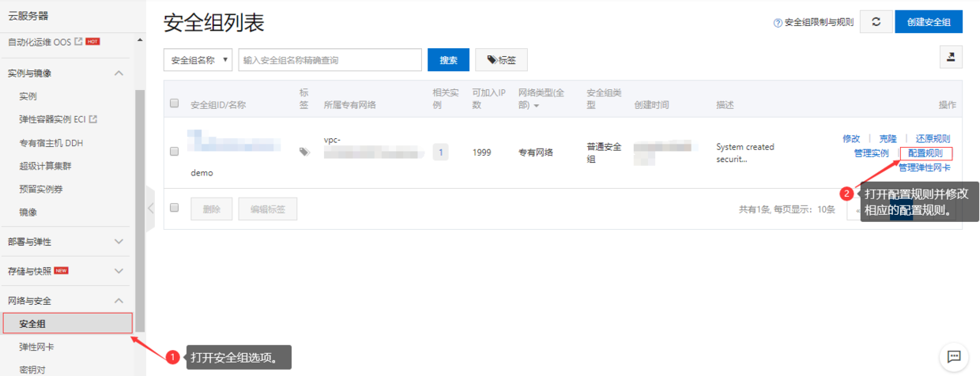980x376 pixels.
Task: Tick the select-all checkbox in table header
Action: point(175,103)
